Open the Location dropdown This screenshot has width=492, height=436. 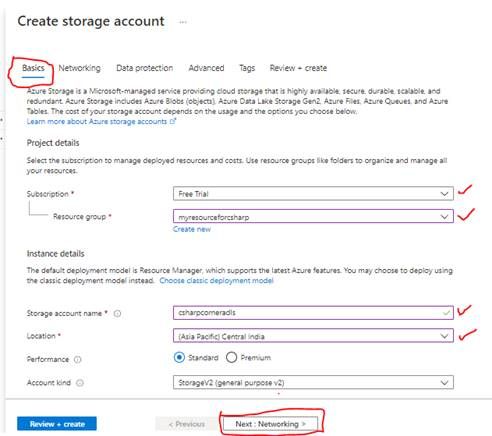tap(313, 336)
